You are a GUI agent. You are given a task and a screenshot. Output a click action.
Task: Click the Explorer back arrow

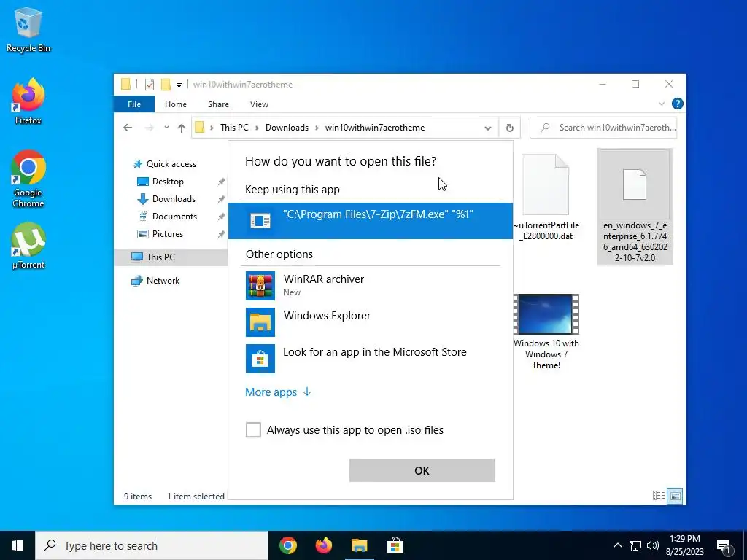click(x=127, y=128)
